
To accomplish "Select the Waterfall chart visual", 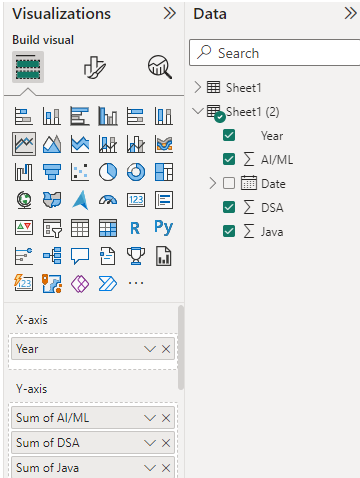I will (x=24, y=172).
